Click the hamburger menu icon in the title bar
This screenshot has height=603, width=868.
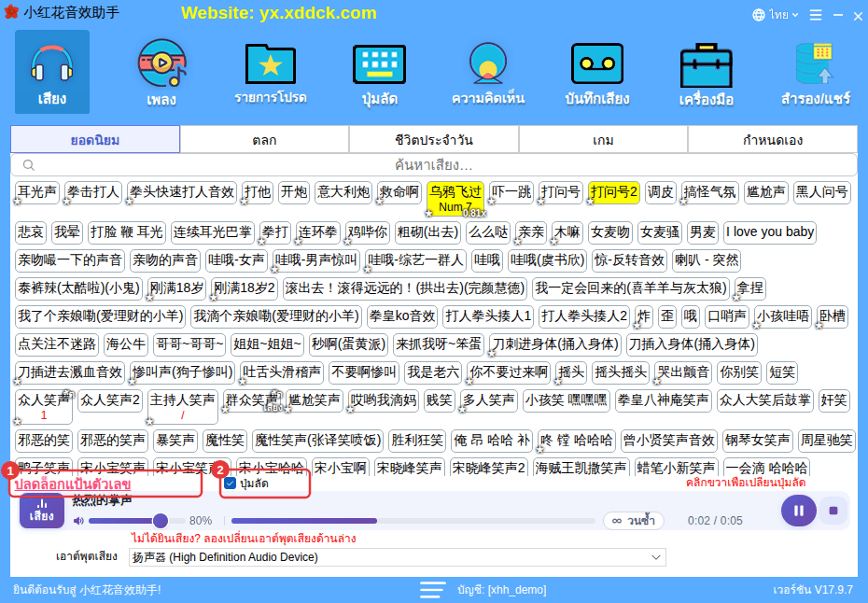pos(816,15)
